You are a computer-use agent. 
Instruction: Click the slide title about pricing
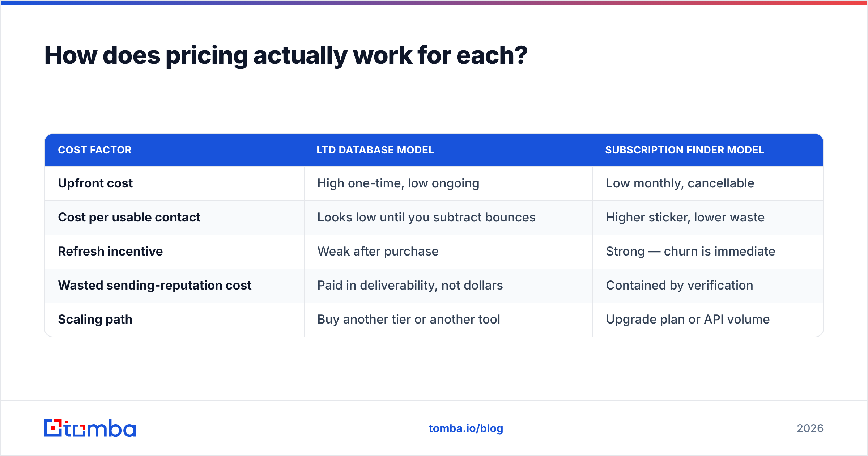286,55
